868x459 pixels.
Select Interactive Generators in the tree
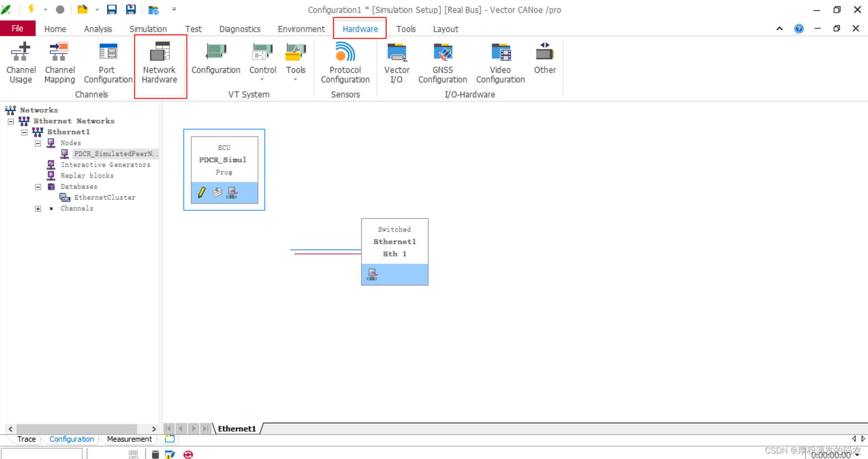[x=105, y=165]
